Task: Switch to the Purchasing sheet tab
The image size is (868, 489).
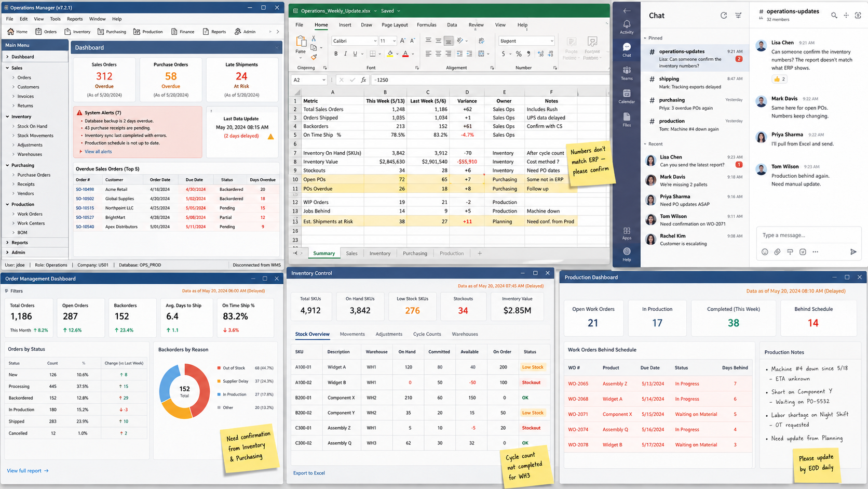Action: pyautogui.click(x=415, y=253)
